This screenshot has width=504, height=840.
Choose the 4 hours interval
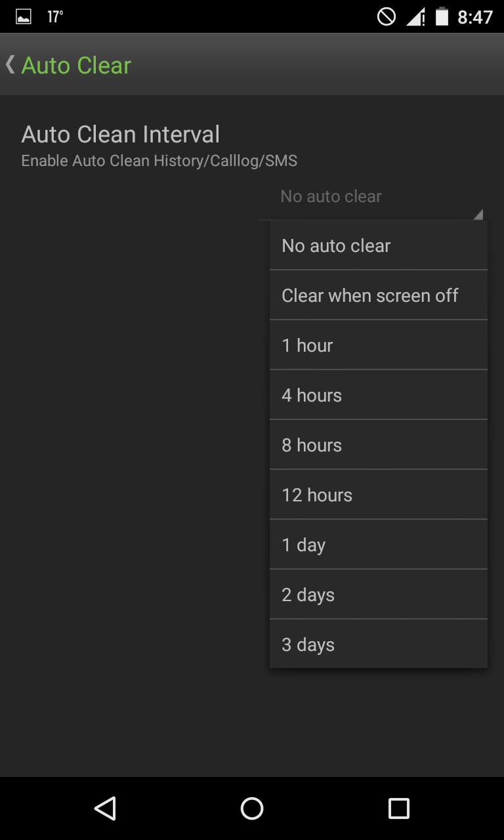378,395
